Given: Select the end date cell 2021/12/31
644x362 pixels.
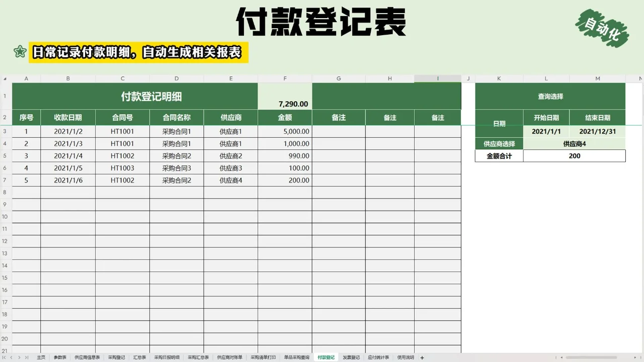Looking at the screenshot, I should coord(597,131).
